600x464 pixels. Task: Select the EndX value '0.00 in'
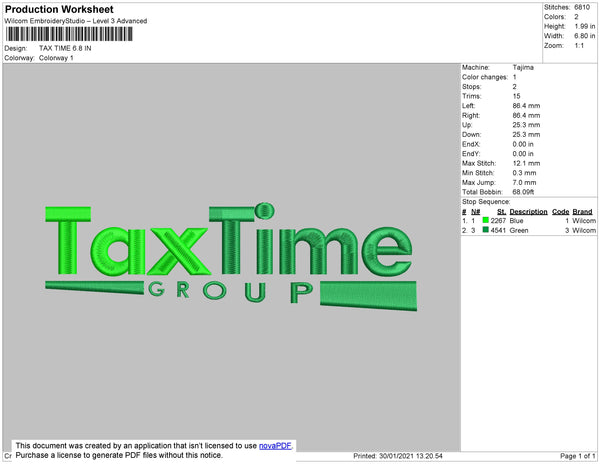click(x=523, y=144)
